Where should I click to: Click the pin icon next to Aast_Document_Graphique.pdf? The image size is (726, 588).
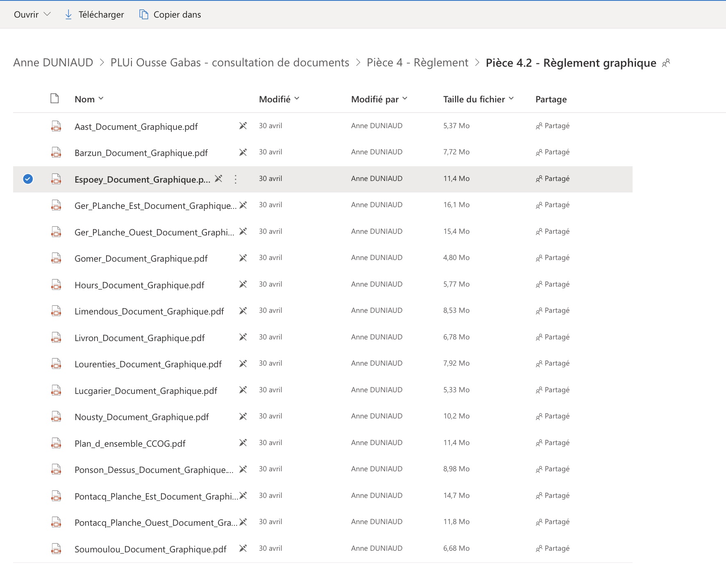tap(243, 126)
